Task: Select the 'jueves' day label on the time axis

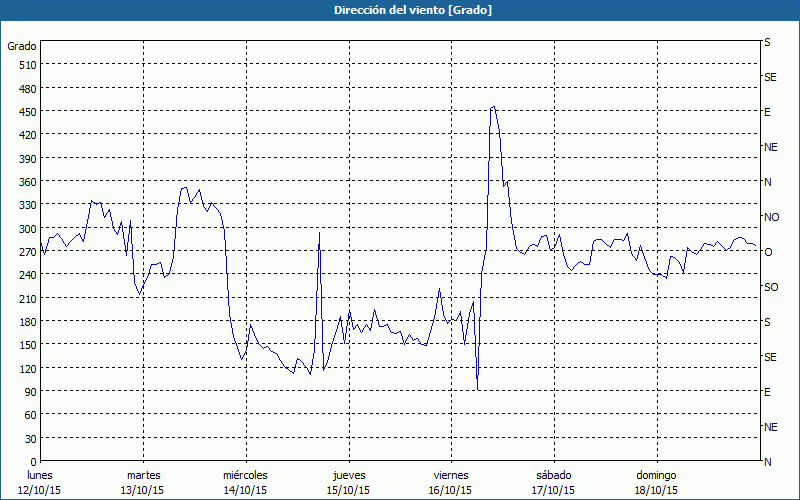Action: point(348,475)
